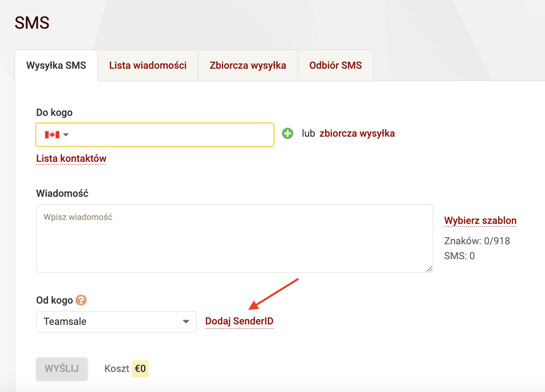Click the Do kogo label
This screenshot has height=392, width=545.
click(54, 113)
